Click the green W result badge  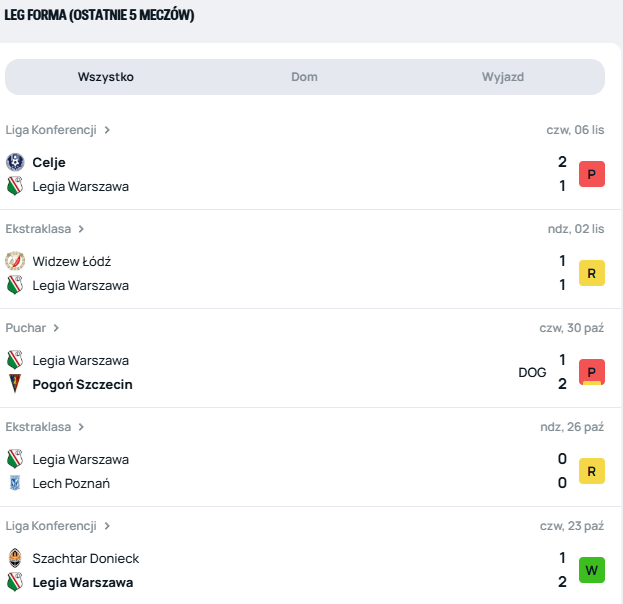pos(592,570)
